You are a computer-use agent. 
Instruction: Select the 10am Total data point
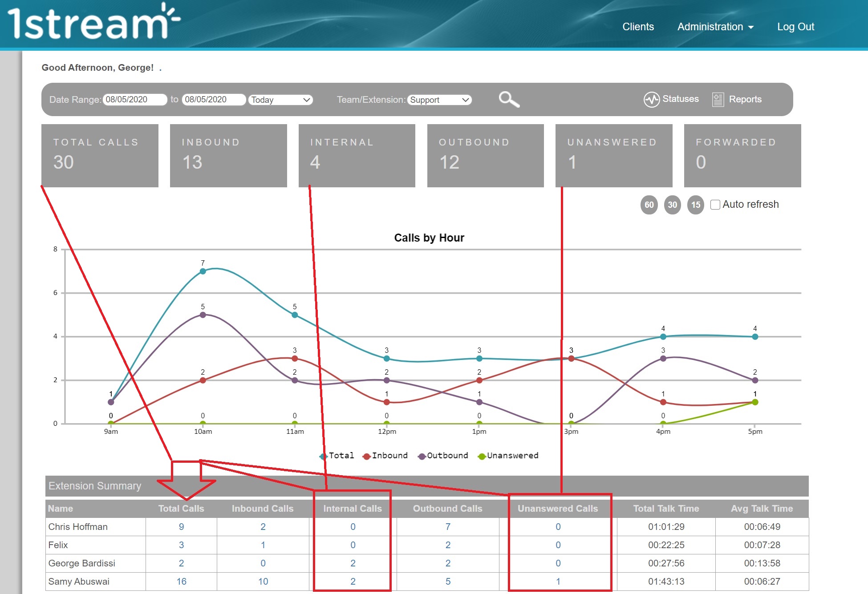pos(203,271)
